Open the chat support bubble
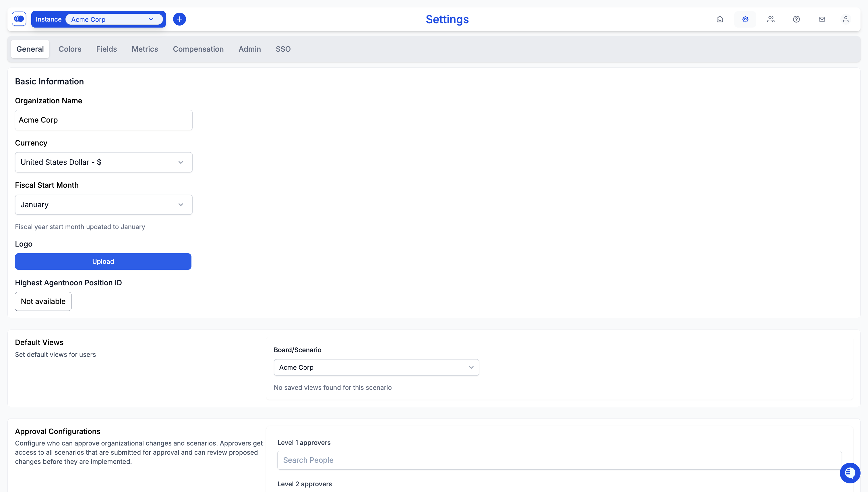868x492 pixels. point(850,473)
